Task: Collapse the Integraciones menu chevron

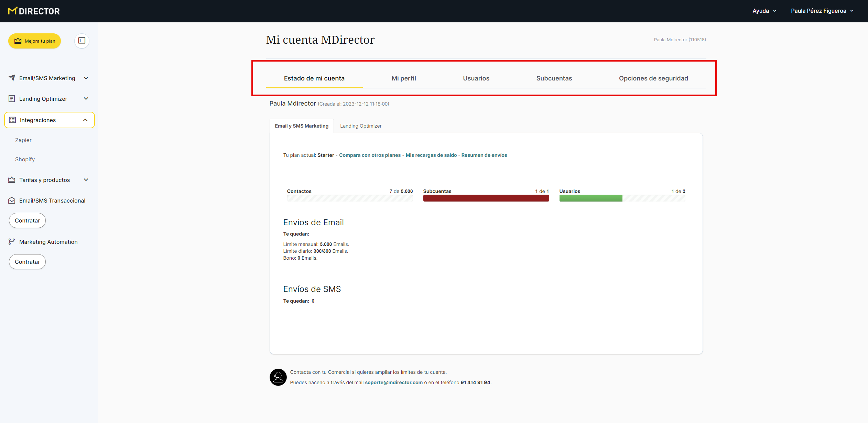Action: [85, 120]
